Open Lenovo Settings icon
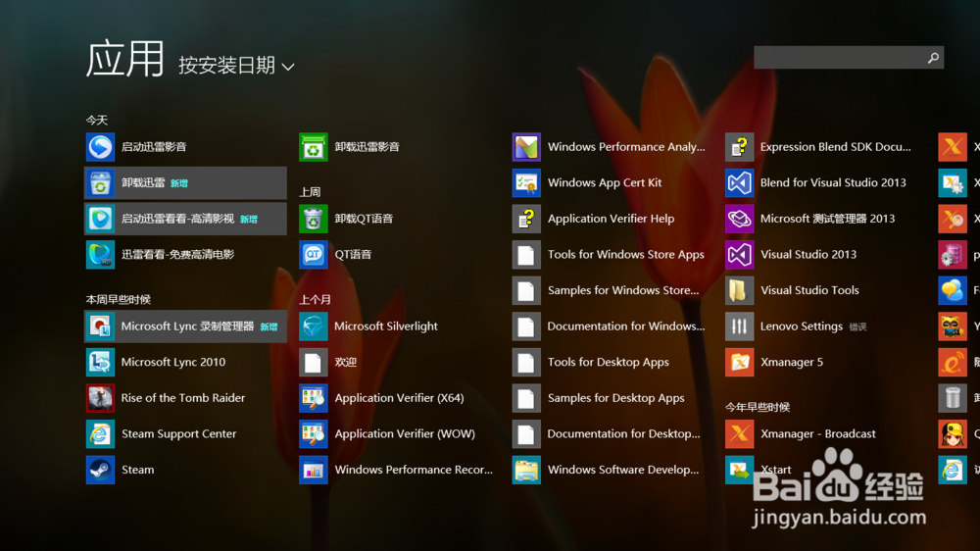The image size is (980, 551). click(739, 326)
